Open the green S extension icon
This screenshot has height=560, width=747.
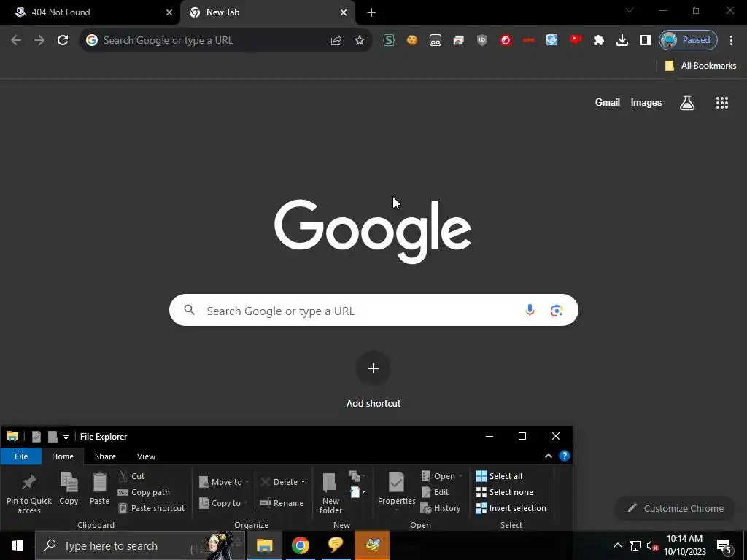point(389,41)
